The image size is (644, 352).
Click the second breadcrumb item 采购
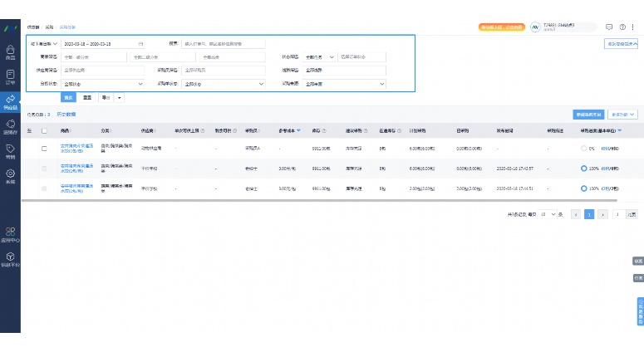point(49,27)
